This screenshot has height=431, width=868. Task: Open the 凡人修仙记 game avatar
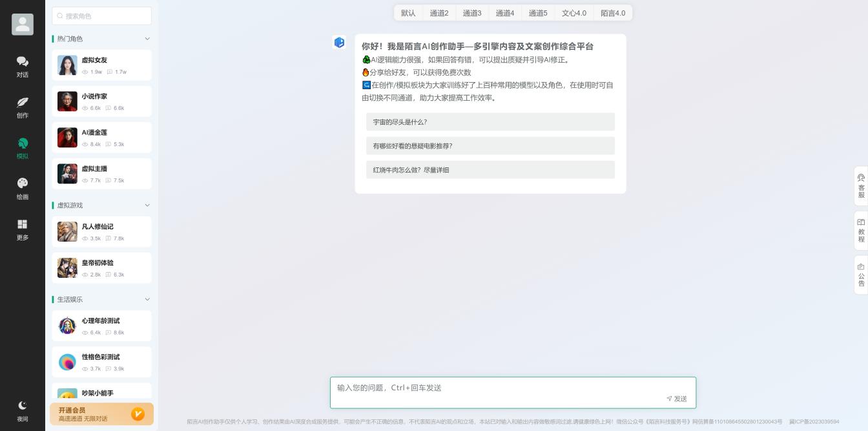point(67,231)
